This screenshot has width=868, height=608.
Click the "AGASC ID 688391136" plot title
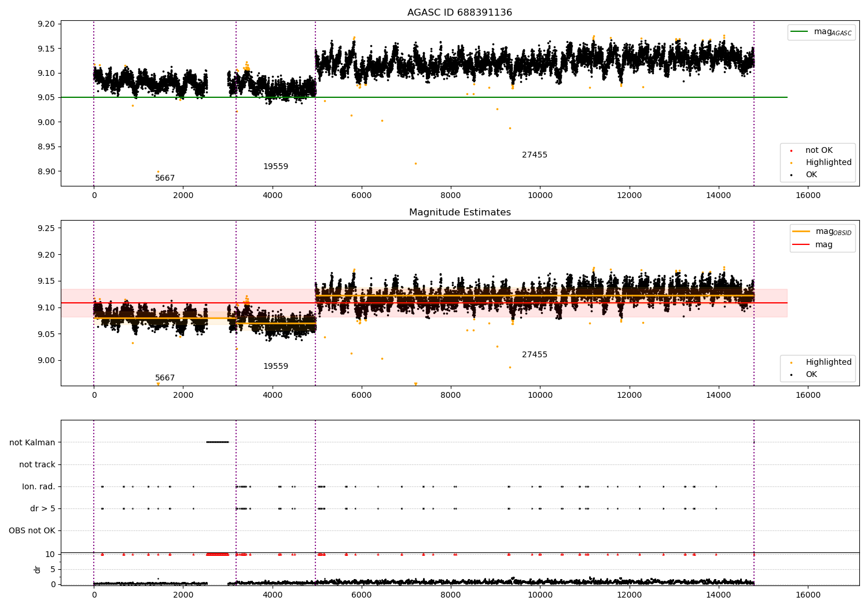[459, 13]
